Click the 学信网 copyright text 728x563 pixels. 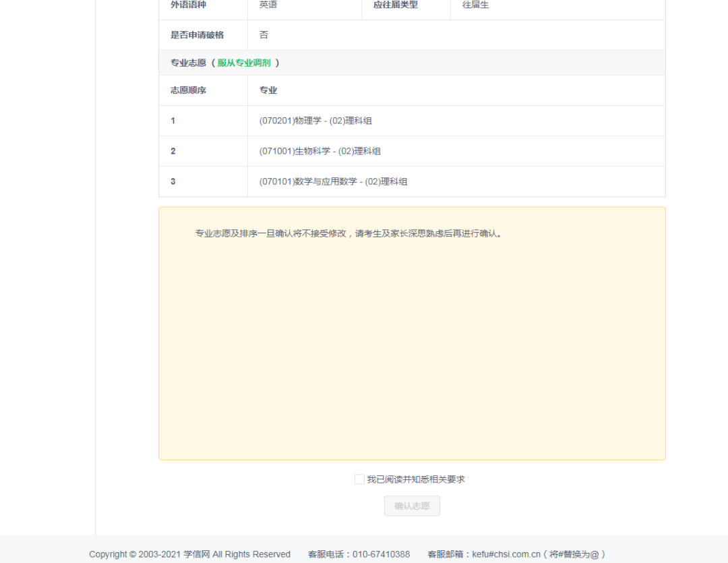click(195, 554)
